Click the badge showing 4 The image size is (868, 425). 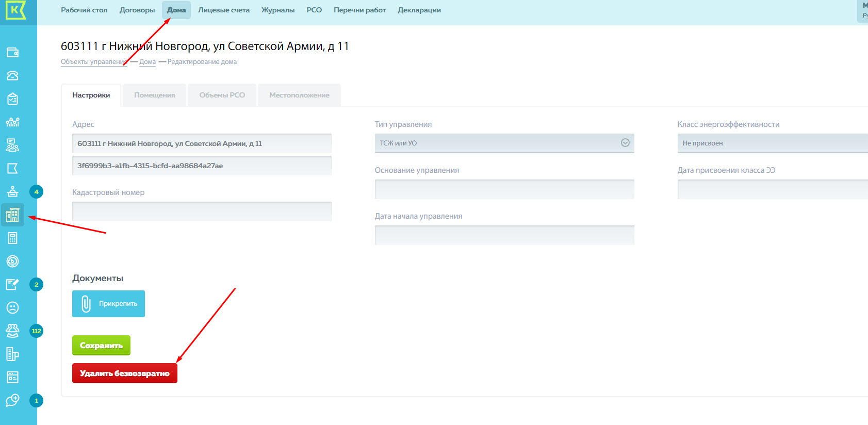pyautogui.click(x=36, y=192)
